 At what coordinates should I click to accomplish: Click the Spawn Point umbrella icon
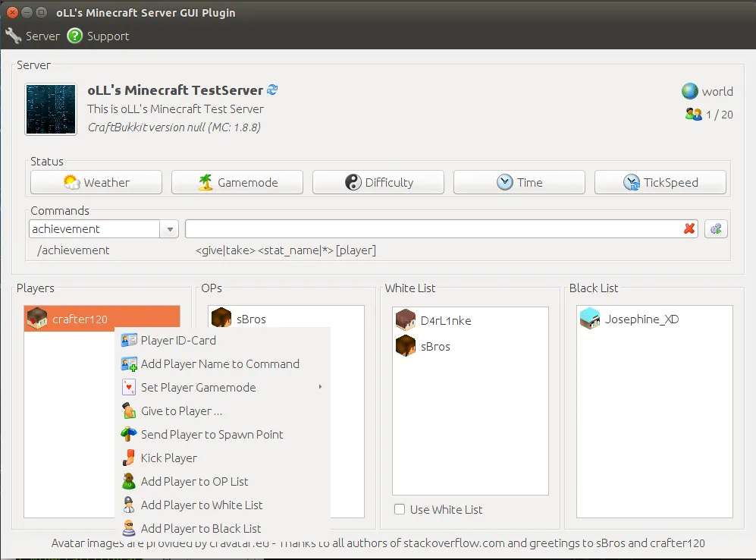129,434
